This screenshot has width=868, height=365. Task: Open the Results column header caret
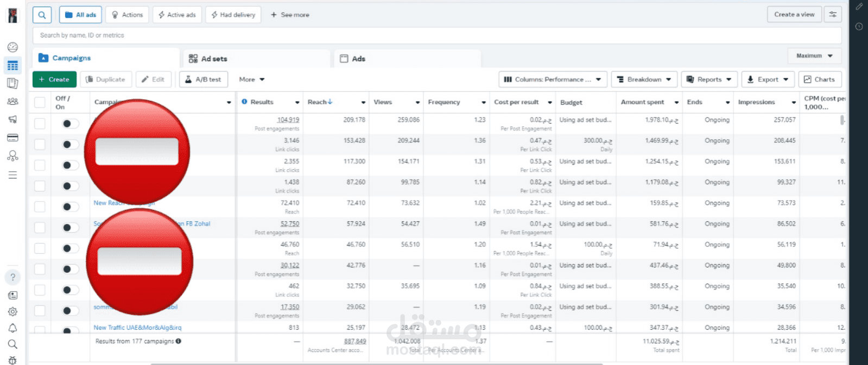pyautogui.click(x=297, y=103)
